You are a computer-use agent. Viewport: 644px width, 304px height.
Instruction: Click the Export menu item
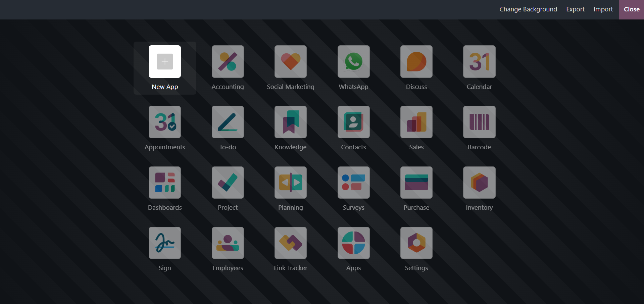click(x=575, y=9)
